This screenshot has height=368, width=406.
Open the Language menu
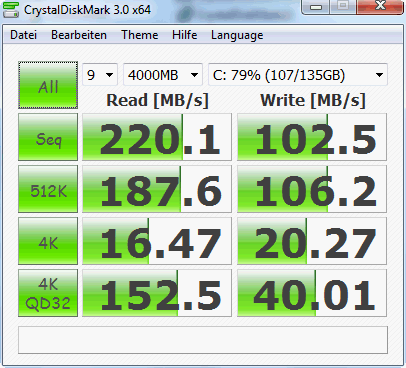tap(237, 35)
